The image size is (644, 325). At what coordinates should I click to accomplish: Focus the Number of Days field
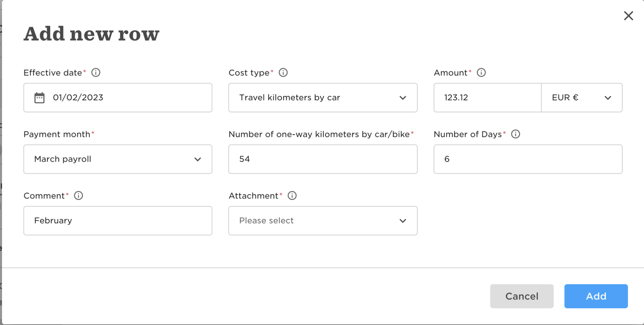tap(528, 159)
